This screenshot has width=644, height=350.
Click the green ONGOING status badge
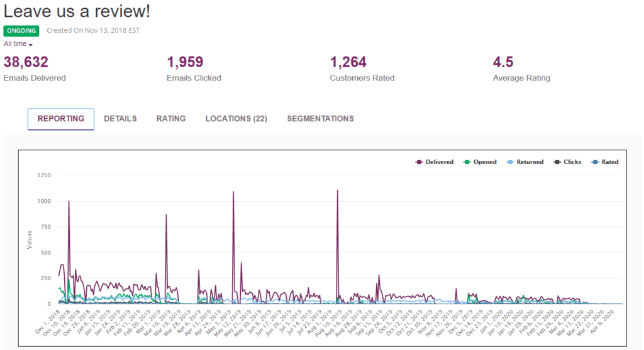[x=21, y=31]
